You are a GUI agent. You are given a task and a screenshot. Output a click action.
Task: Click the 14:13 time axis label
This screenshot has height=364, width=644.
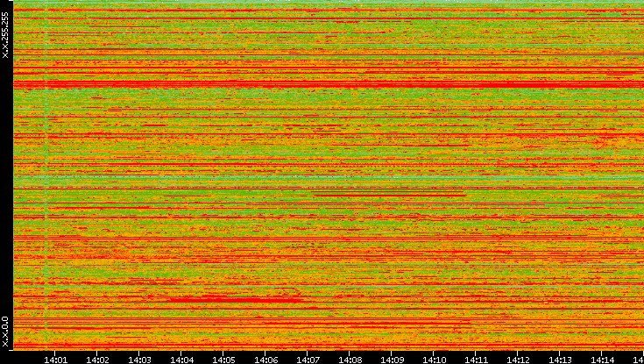(559, 360)
